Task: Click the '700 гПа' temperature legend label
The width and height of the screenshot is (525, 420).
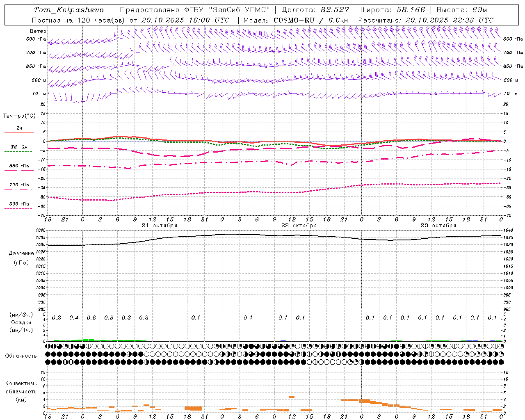Action: click(19, 185)
